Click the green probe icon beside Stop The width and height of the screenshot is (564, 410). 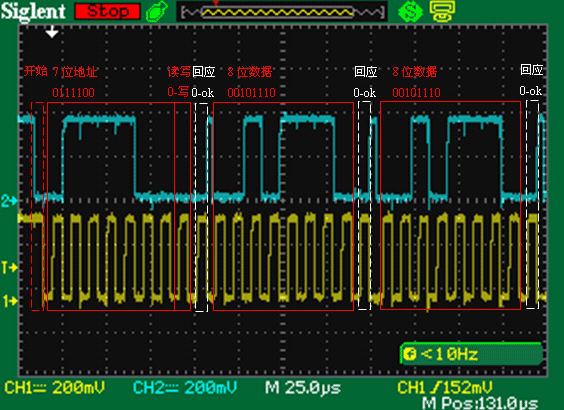click(157, 12)
